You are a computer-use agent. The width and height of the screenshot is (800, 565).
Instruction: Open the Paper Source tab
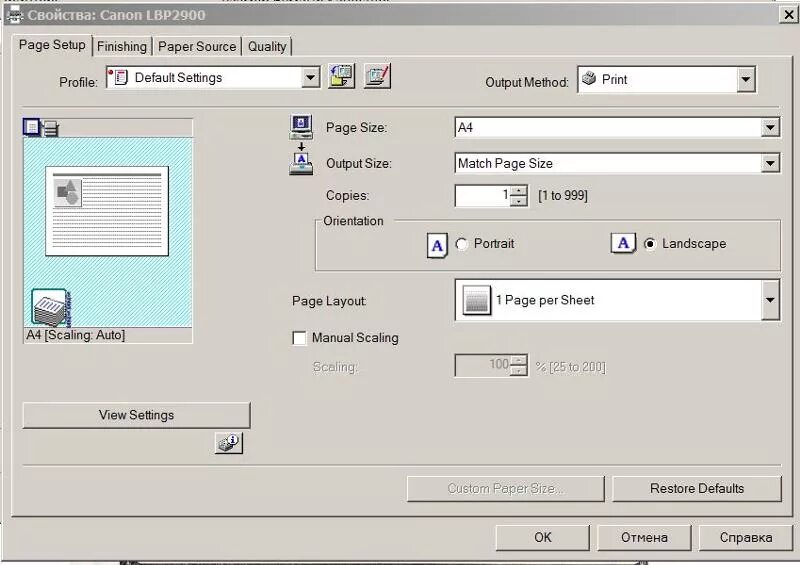point(197,46)
